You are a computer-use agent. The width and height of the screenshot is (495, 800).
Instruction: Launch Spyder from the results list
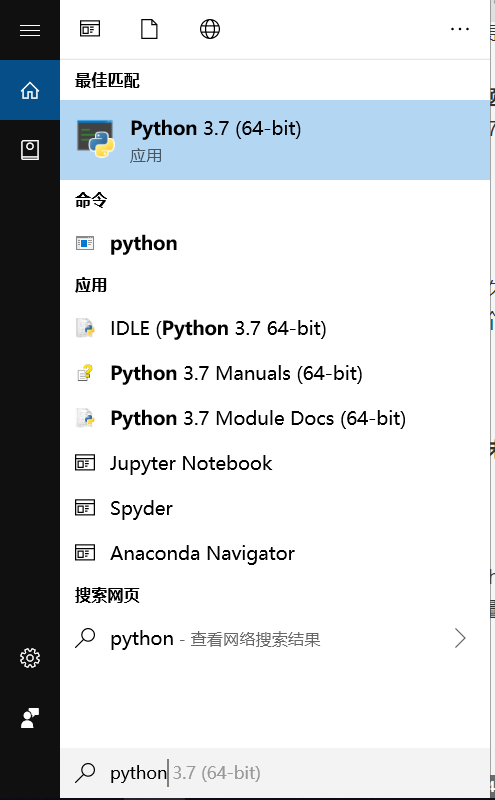tap(275, 508)
